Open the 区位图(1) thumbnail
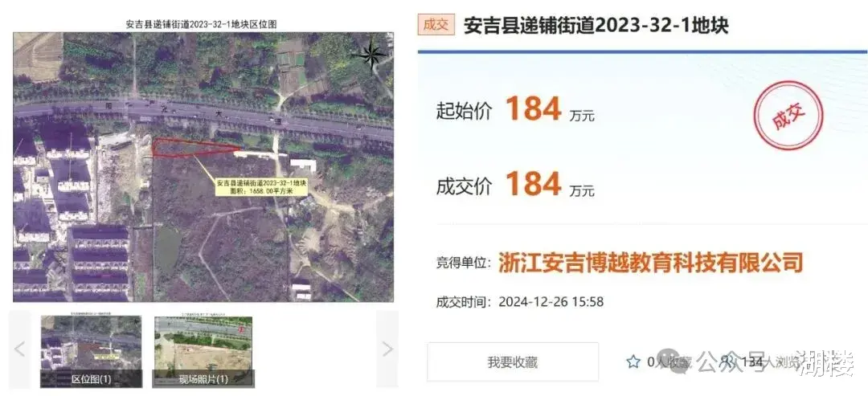 (x=92, y=352)
